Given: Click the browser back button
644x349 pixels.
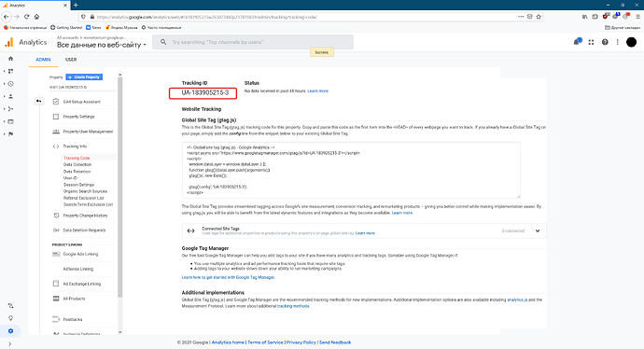Looking at the screenshot, I should [7, 17].
